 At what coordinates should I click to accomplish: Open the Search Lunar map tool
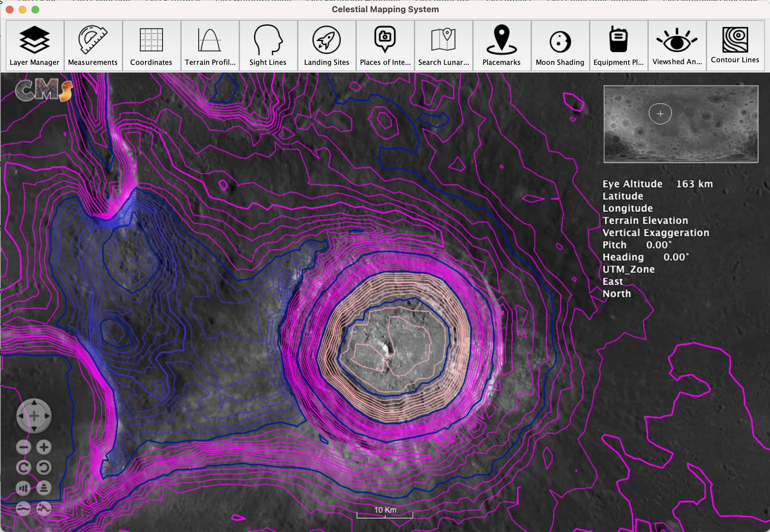[x=443, y=45]
